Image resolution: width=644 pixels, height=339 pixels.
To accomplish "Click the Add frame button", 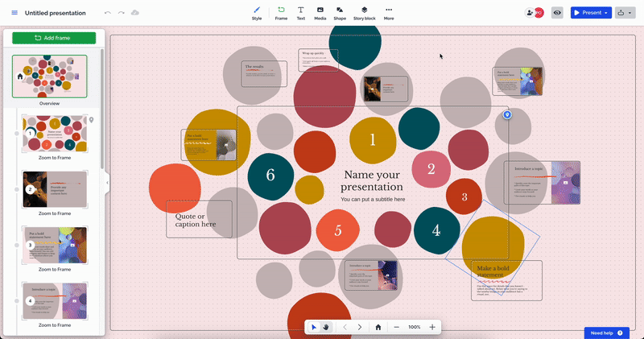I will pyautogui.click(x=54, y=38).
